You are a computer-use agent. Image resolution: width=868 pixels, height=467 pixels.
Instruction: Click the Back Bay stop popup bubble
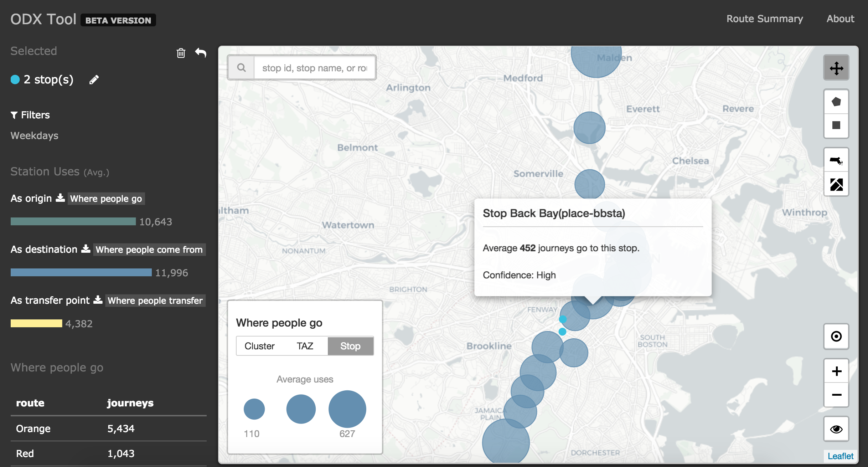pyautogui.click(x=592, y=247)
